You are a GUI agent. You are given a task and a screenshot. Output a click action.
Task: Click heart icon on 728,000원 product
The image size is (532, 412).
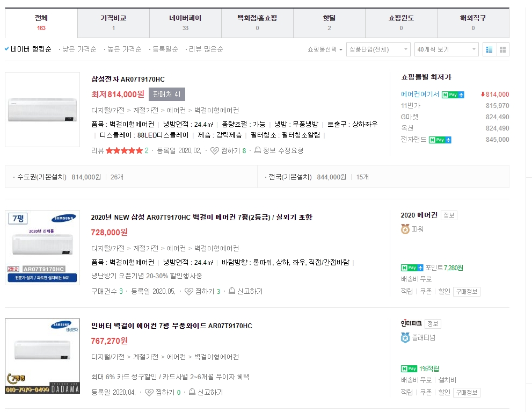pyautogui.click(x=188, y=292)
